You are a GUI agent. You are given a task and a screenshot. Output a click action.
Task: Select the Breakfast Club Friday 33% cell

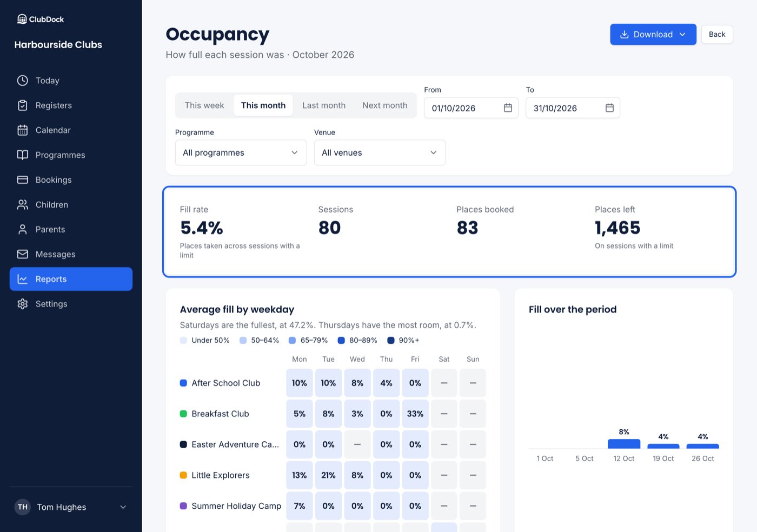[415, 414]
